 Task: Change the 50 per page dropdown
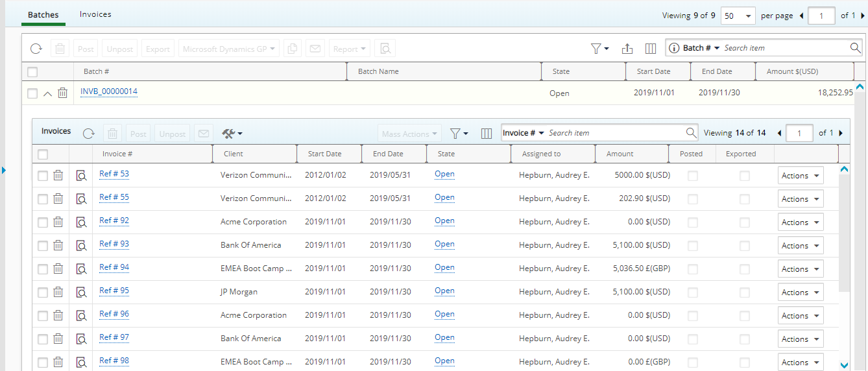(738, 16)
